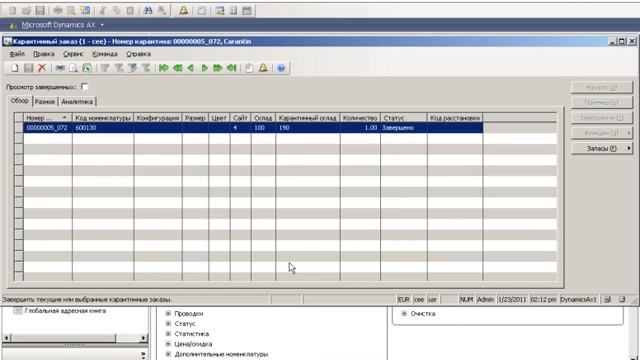Click the EUR currency status bar field

[x=404, y=300]
